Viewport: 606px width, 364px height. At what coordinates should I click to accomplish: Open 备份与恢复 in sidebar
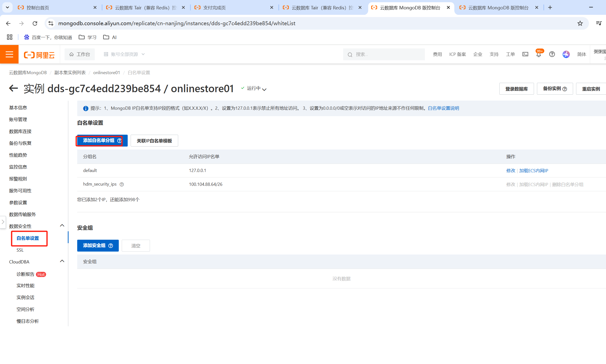click(x=20, y=143)
